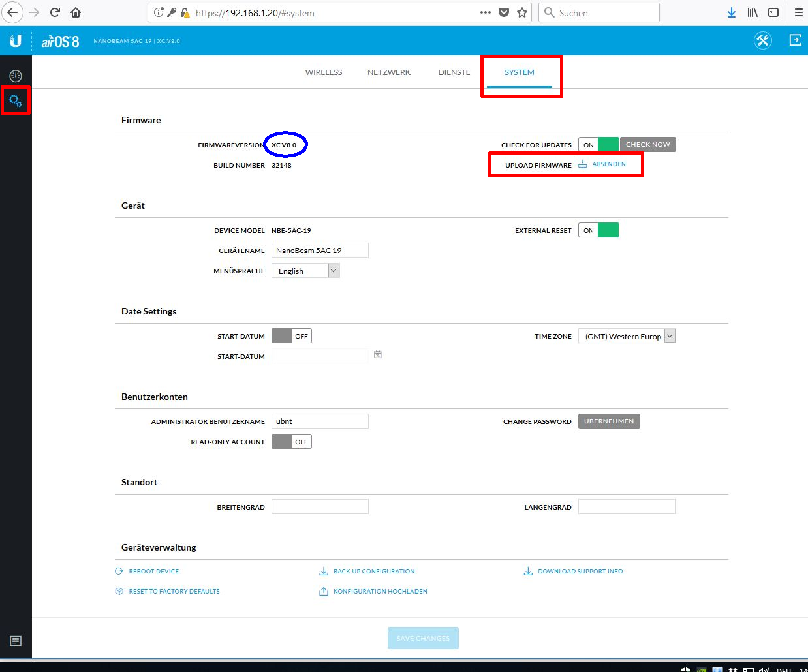This screenshot has height=672, width=808.
Task: Click the Pocket save icon
Action: pyautogui.click(x=504, y=12)
